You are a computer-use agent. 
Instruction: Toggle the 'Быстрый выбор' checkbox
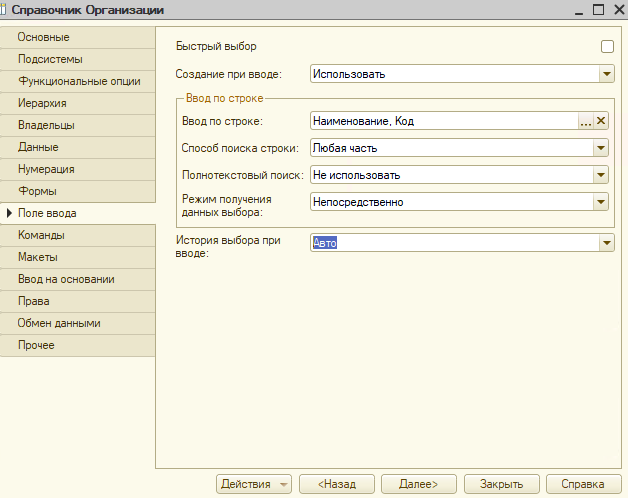607,46
